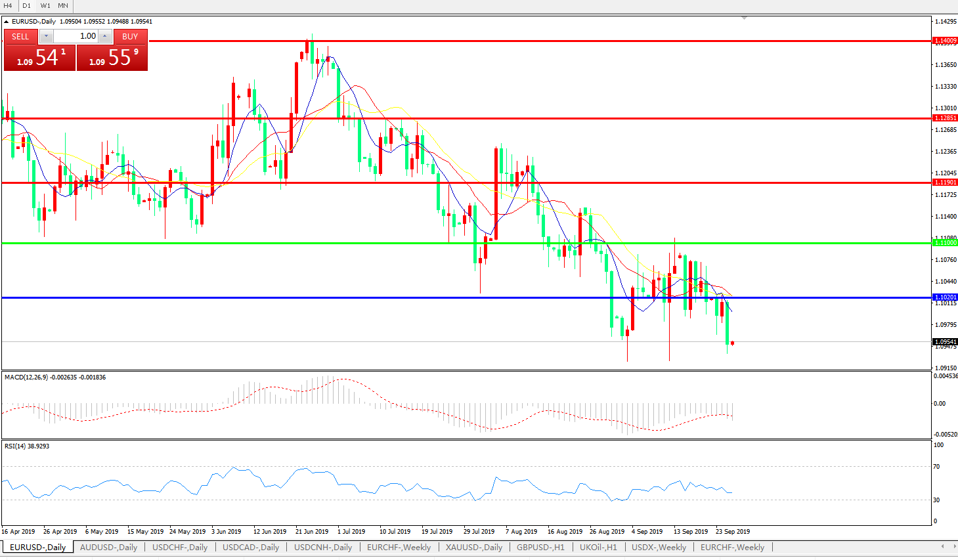The width and height of the screenshot is (958, 560).
Task: Open the GBPUSD-,H1 chart tab
Action: [x=540, y=547]
